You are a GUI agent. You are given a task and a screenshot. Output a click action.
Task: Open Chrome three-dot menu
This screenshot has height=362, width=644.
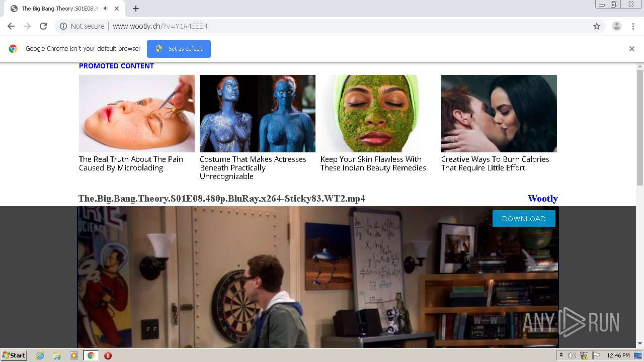[x=633, y=26]
